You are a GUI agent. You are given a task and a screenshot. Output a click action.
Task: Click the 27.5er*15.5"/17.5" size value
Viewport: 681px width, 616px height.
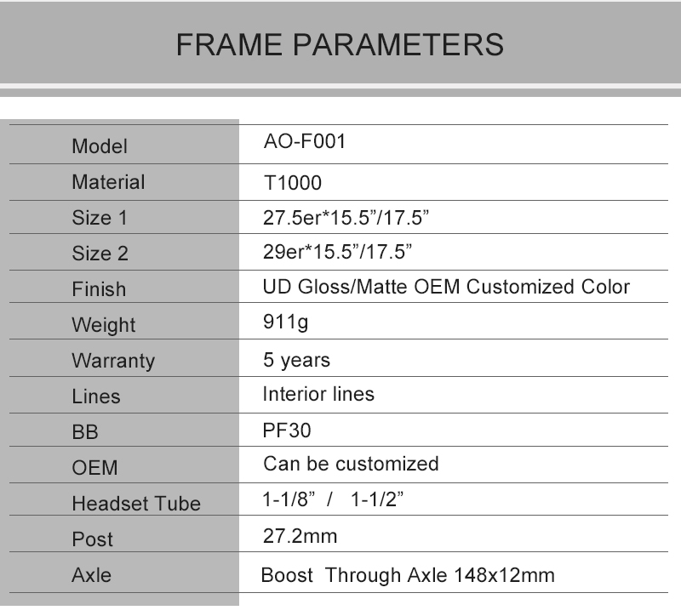pyautogui.click(x=345, y=217)
